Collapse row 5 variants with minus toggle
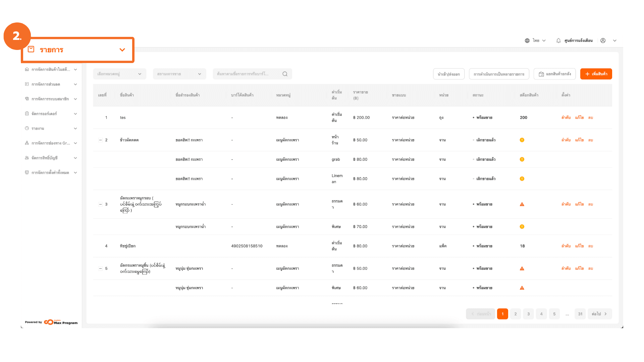Image resolution: width=644 pixels, height=362 pixels. [x=100, y=268]
